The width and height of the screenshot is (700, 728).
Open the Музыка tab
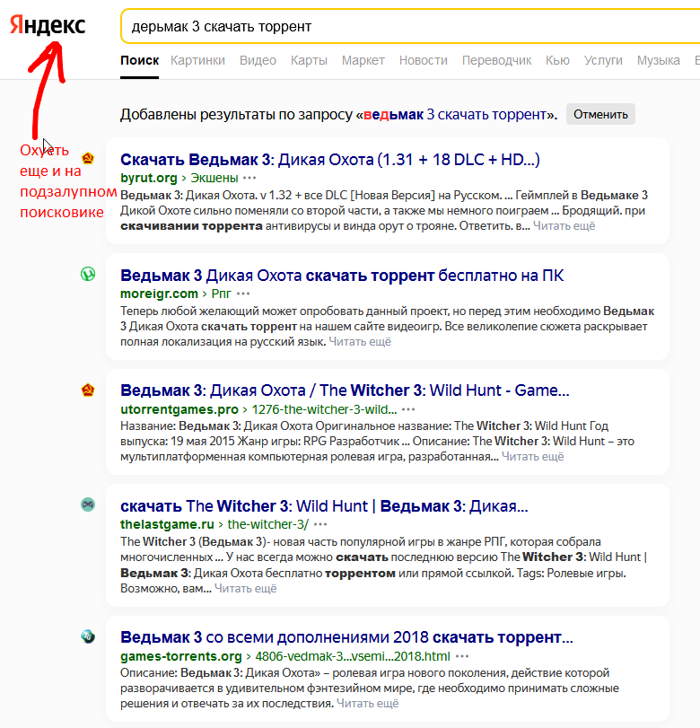point(658,60)
